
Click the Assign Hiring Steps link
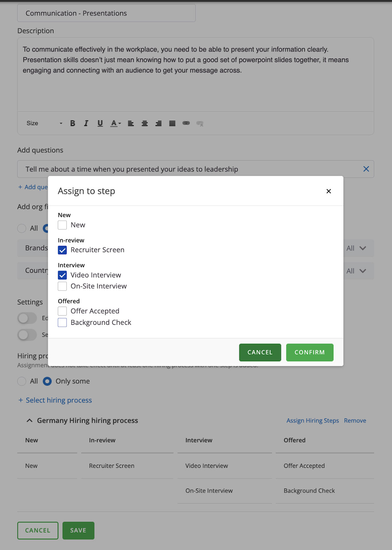[313, 421]
